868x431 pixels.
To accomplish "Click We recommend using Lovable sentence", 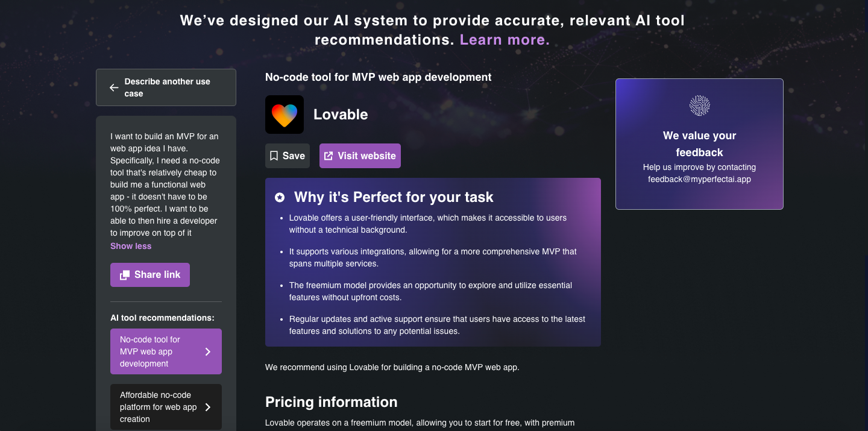I will (x=392, y=367).
